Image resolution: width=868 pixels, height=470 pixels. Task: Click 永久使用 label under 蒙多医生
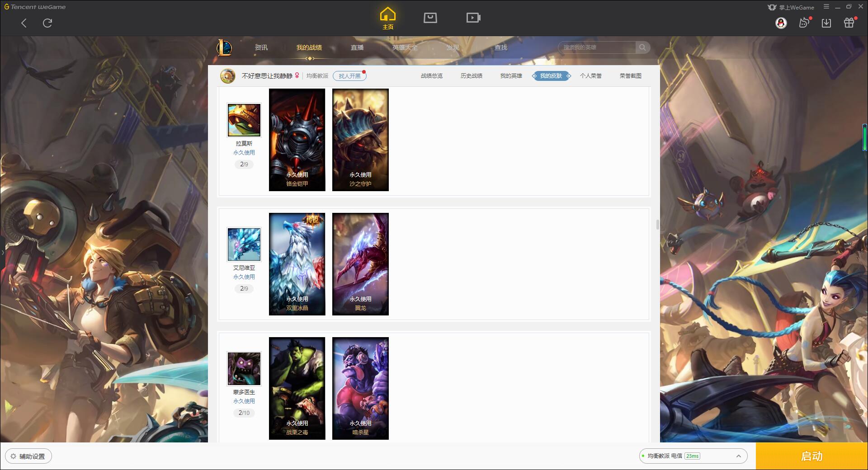tap(244, 401)
